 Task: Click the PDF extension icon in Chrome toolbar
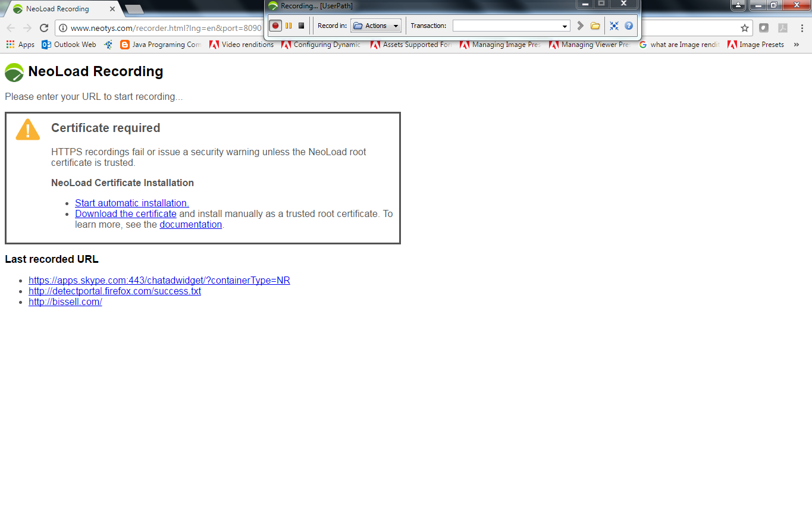pos(783,28)
